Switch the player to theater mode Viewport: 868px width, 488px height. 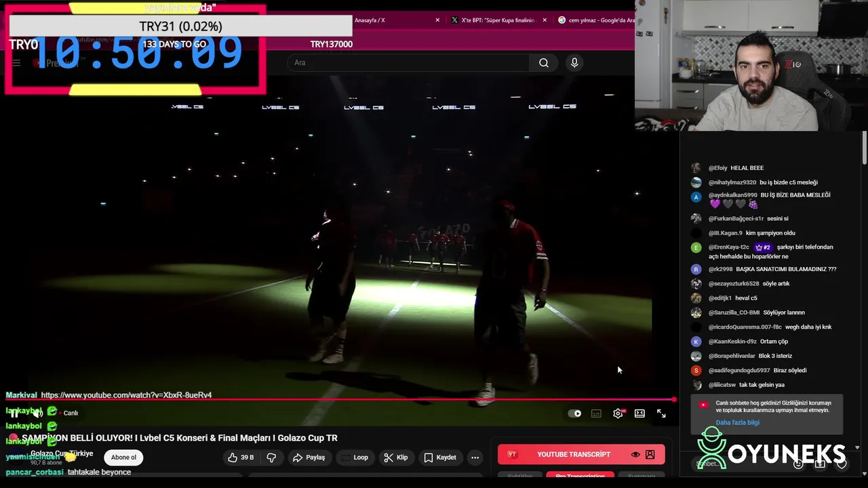(x=639, y=413)
